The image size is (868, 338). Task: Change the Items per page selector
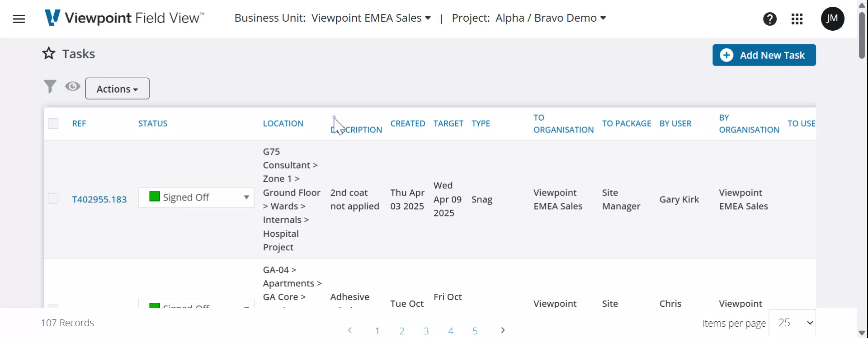click(x=792, y=323)
